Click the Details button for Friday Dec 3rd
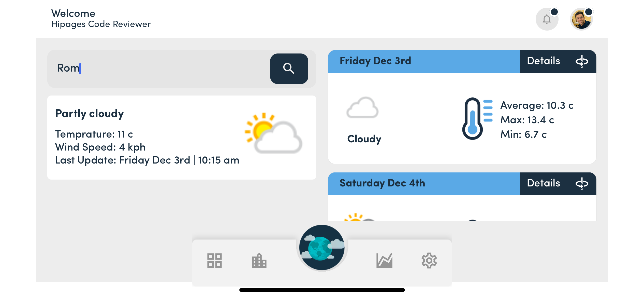 pos(543,61)
